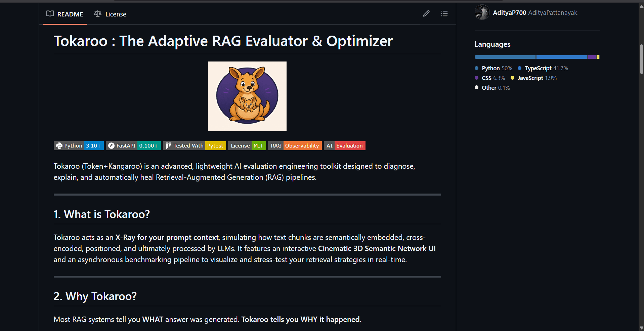644x331 pixels.
Task: Click the Other 0.1% language entry
Action: (492, 88)
